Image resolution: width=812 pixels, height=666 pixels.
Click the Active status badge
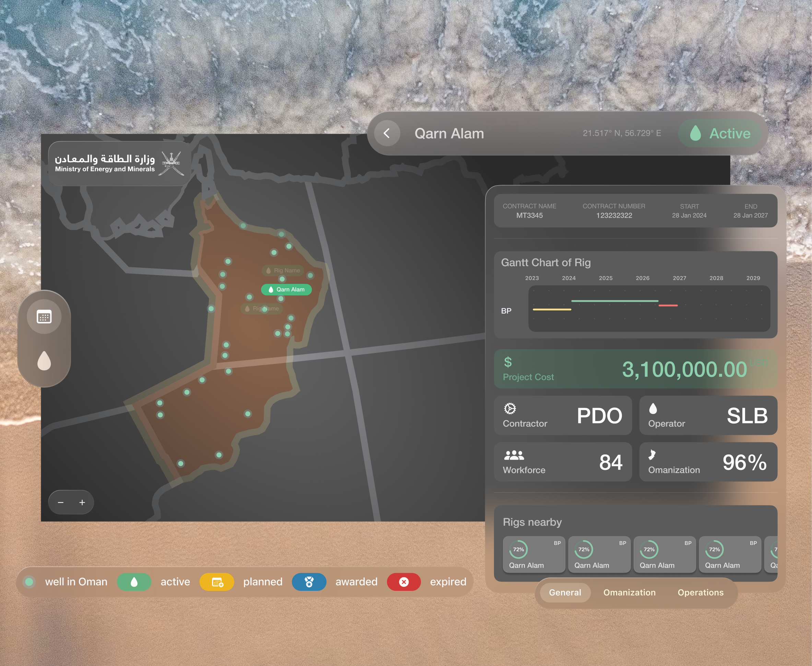pos(720,133)
